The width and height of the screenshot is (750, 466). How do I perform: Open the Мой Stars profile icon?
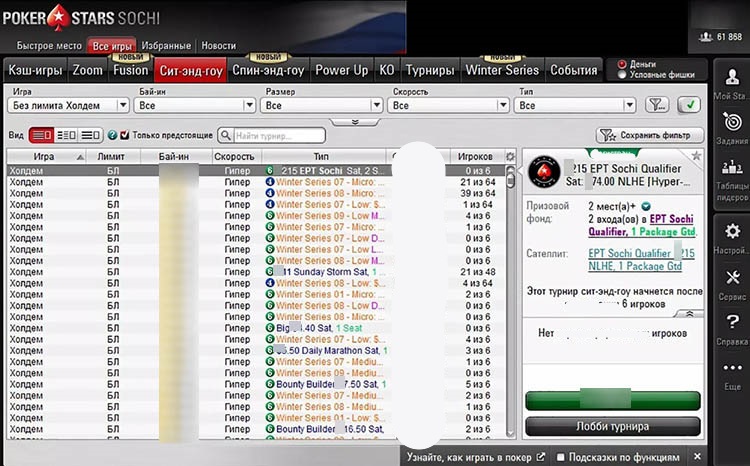(732, 77)
